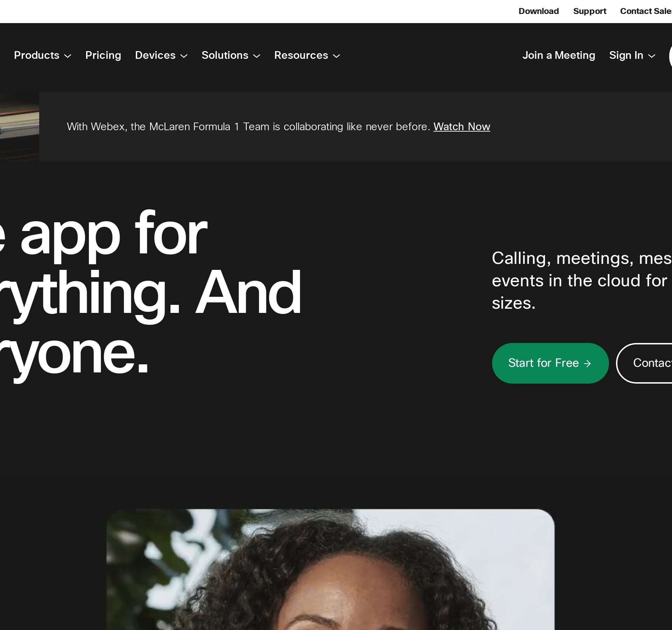Screen dimensions: 672x630
Task: Open the Support link
Action: pos(589,11)
